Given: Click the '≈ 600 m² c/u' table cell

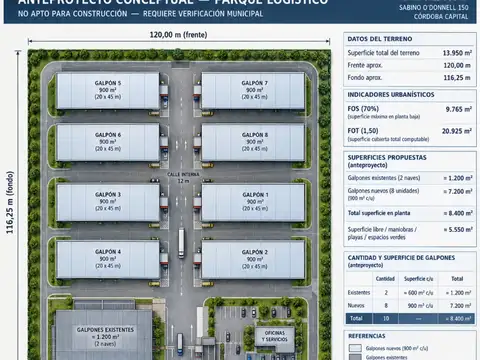Looking at the screenshot, I should pos(418,293).
